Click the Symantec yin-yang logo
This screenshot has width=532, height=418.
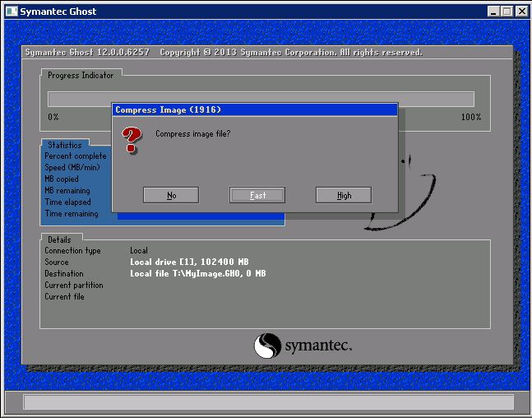[x=268, y=346]
